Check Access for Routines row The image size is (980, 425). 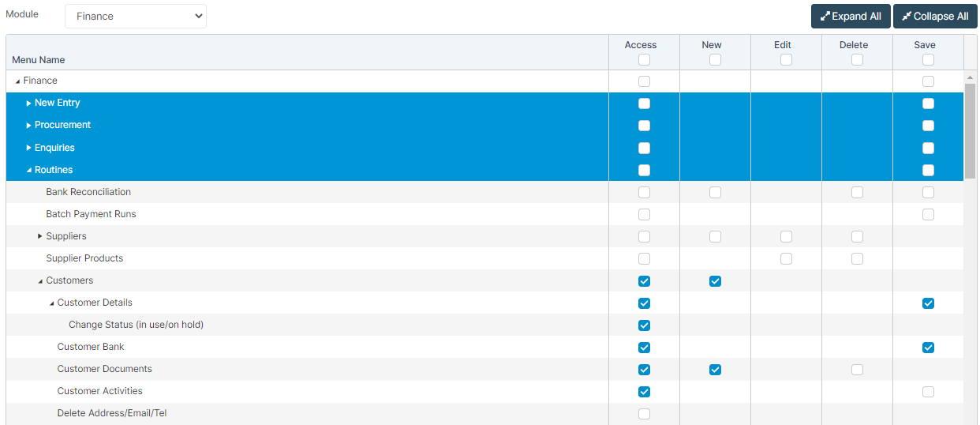(645, 170)
